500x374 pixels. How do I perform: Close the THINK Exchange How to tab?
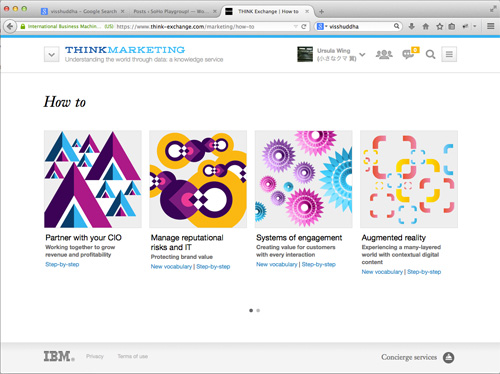(307, 11)
